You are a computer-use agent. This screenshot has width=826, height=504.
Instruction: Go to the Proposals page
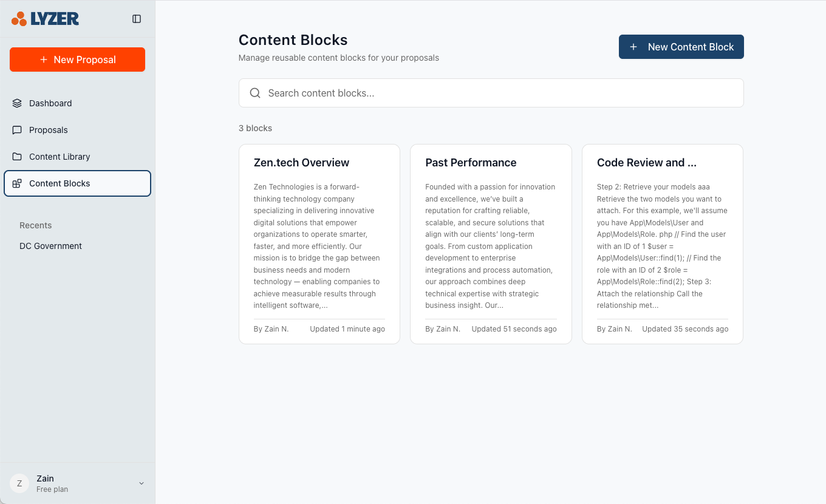pyautogui.click(x=49, y=130)
